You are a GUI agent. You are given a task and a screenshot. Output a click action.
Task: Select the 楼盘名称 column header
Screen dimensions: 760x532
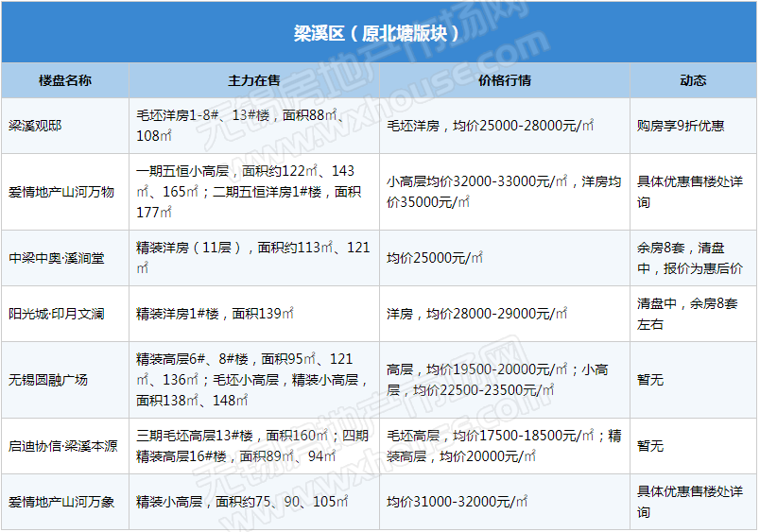click(x=65, y=80)
